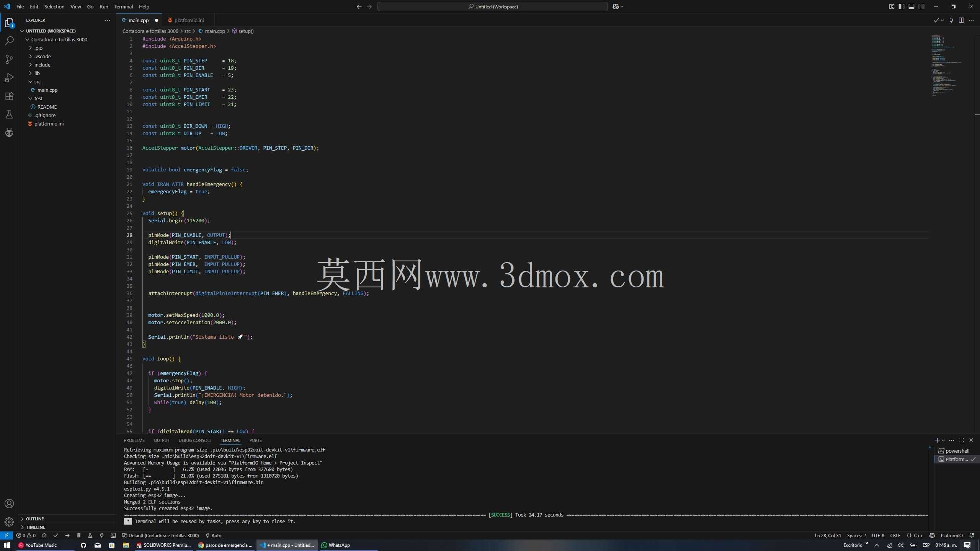The width and height of the screenshot is (980, 551).
Task: Switch to platformio.ini tab
Action: coord(188,20)
